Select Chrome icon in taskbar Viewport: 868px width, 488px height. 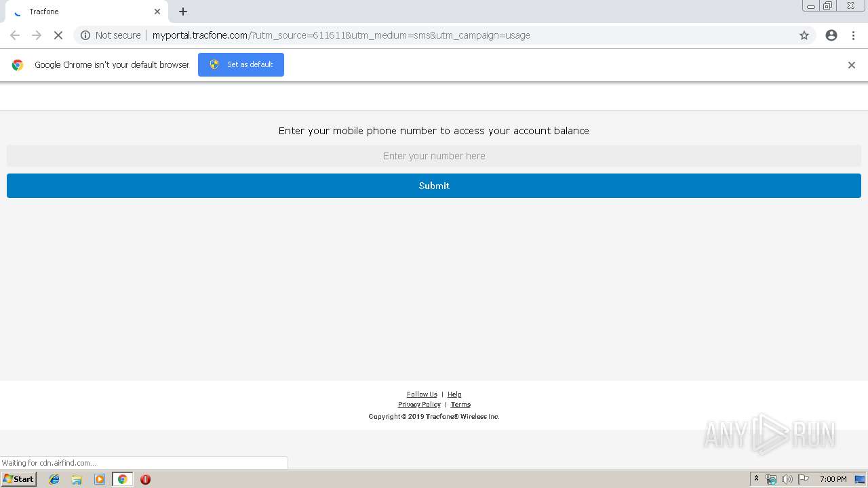[122, 479]
